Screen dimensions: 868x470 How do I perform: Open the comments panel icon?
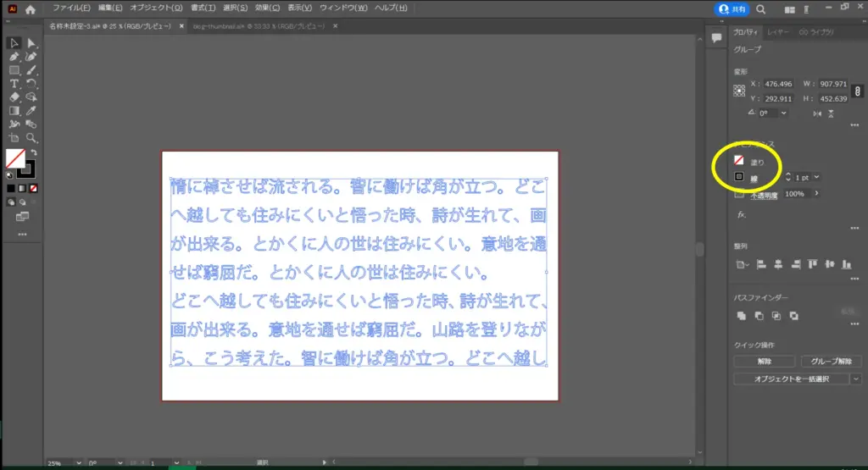716,38
